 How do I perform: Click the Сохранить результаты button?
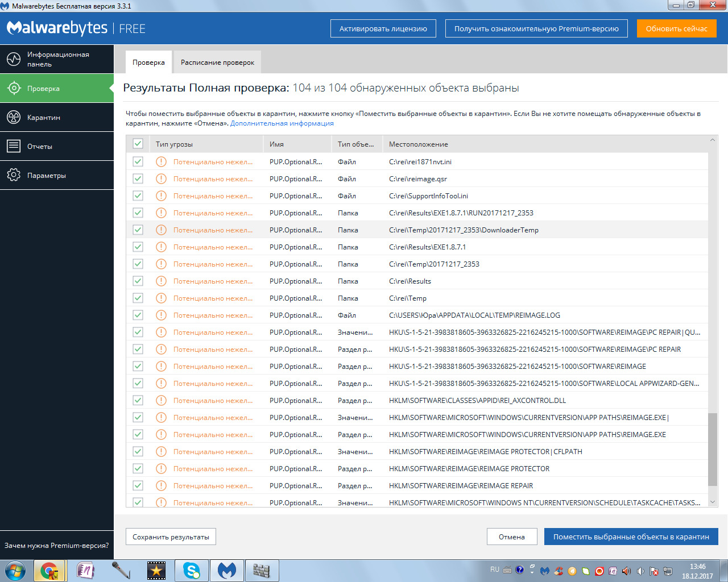171,537
